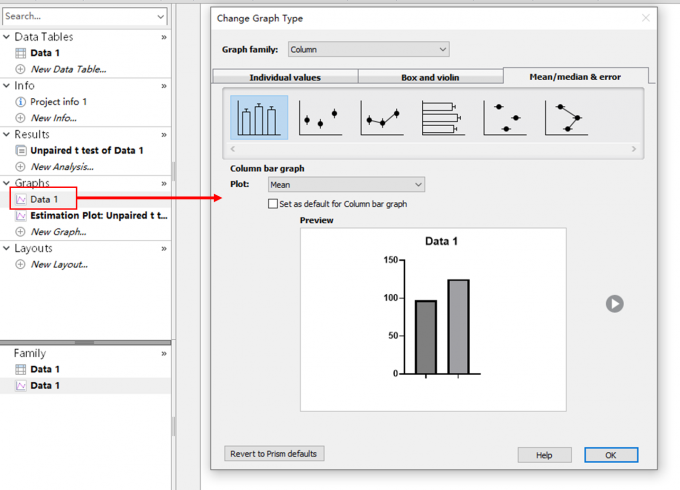Switch to the Individual values tab

pos(285,77)
